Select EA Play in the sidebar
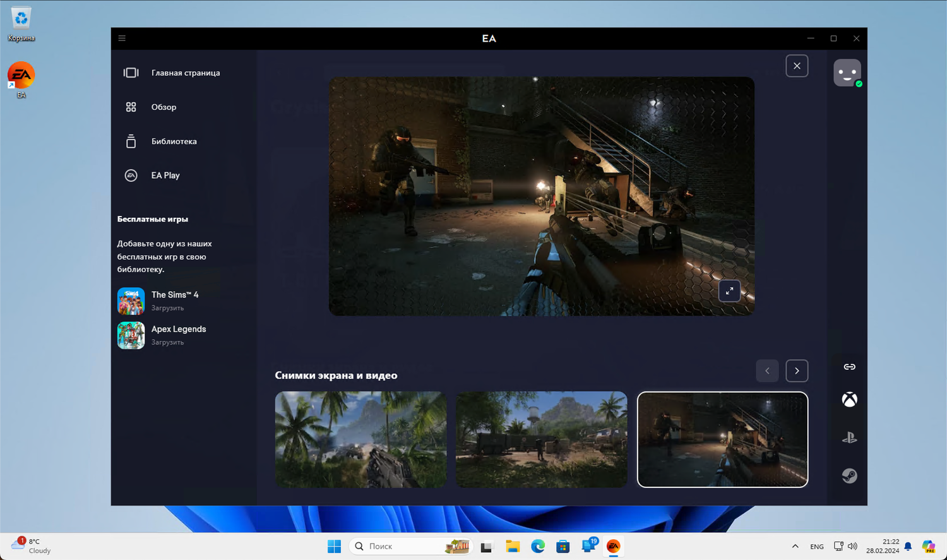This screenshot has height=560, width=947. click(x=152, y=176)
